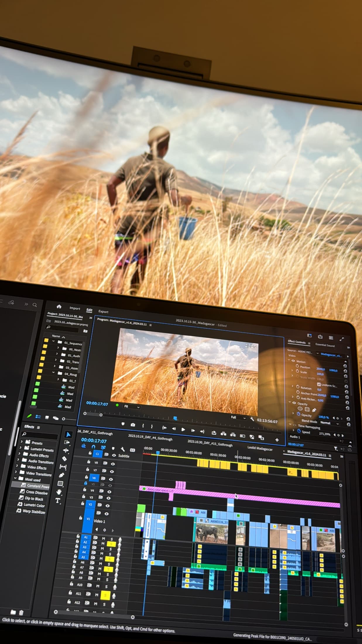Step forward one frame

[x=193, y=430]
